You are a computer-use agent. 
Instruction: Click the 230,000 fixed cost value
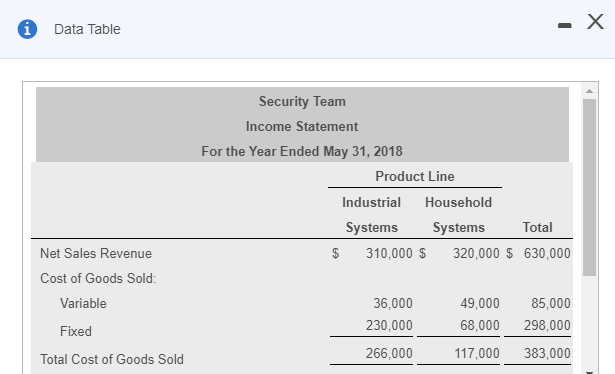pos(389,325)
